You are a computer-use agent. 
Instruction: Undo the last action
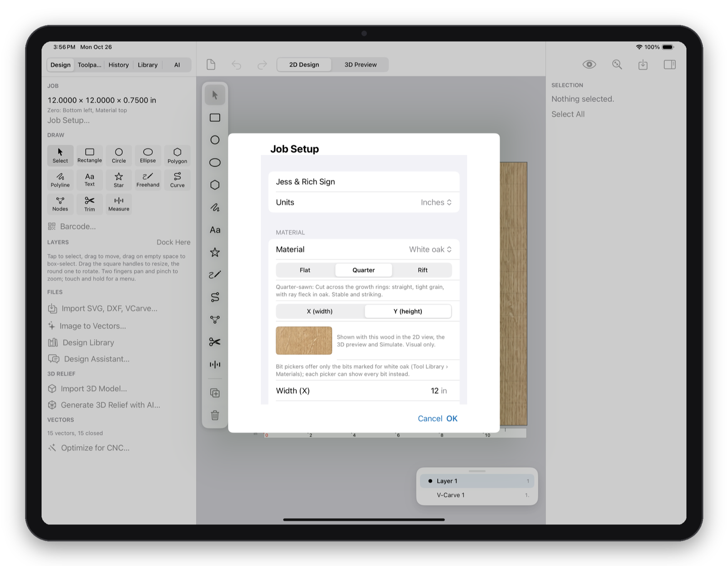[x=236, y=65]
